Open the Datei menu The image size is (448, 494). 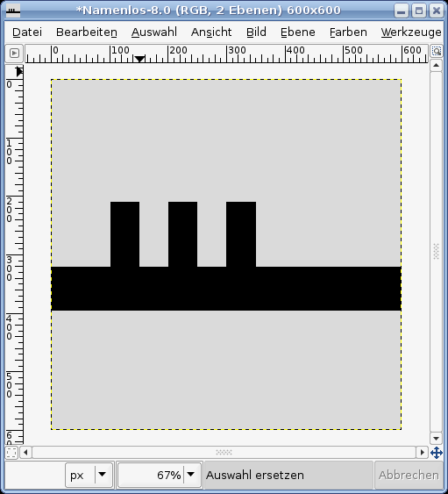[x=27, y=32]
